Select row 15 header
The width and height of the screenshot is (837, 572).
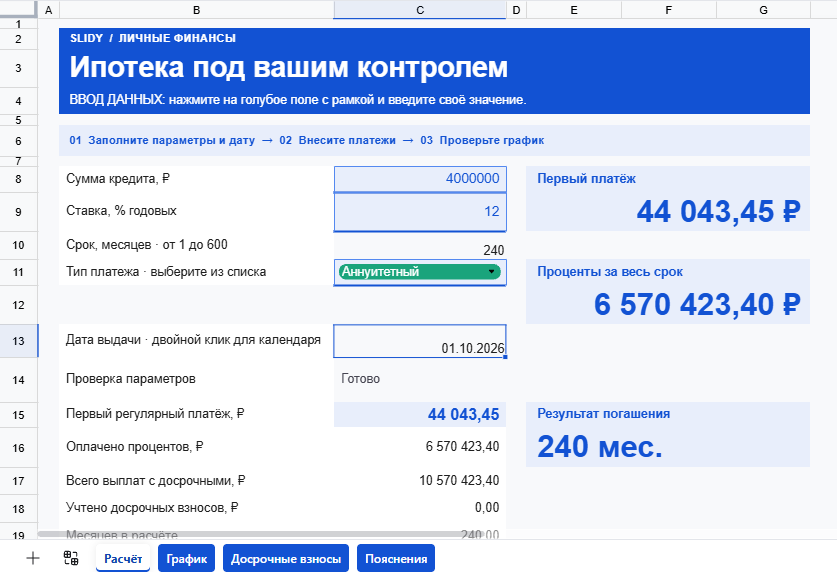point(19,415)
